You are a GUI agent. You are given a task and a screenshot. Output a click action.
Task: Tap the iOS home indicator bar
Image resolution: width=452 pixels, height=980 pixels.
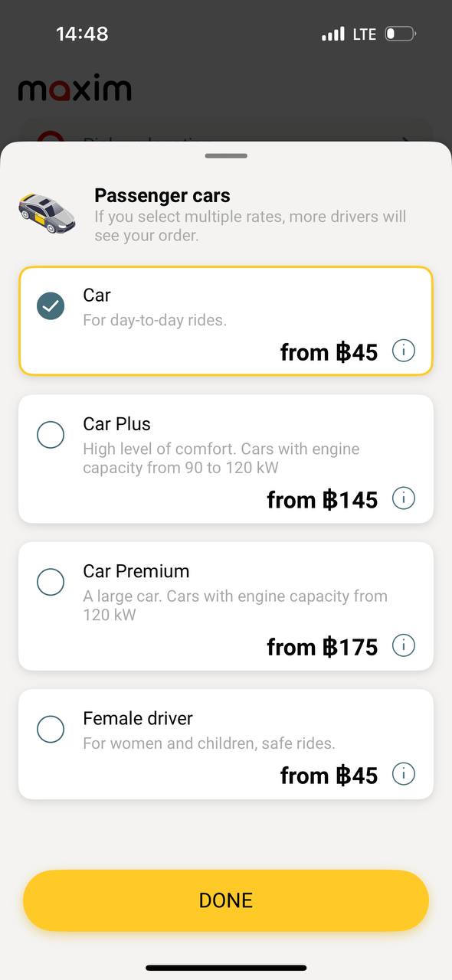tap(226, 968)
